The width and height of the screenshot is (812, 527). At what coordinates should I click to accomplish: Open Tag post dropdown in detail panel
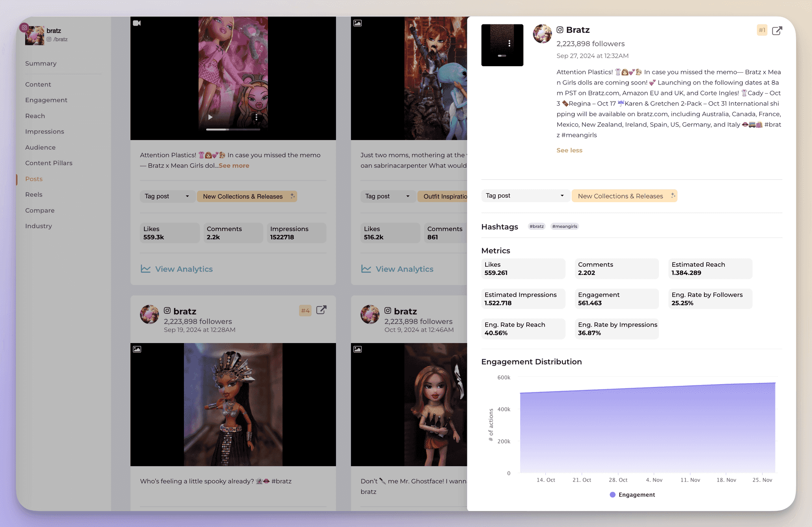click(x=525, y=196)
